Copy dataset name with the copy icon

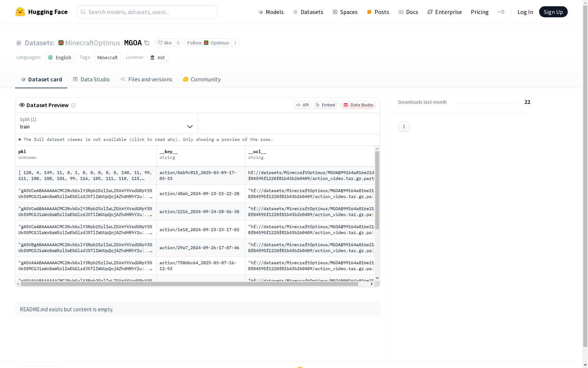click(147, 43)
